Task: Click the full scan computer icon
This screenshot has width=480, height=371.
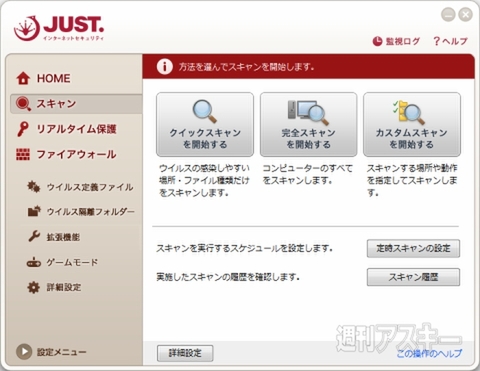Action: [308, 112]
